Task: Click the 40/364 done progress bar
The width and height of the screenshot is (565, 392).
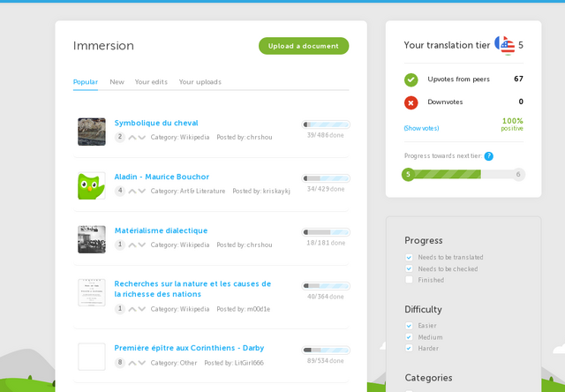Action: coord(326,286)
